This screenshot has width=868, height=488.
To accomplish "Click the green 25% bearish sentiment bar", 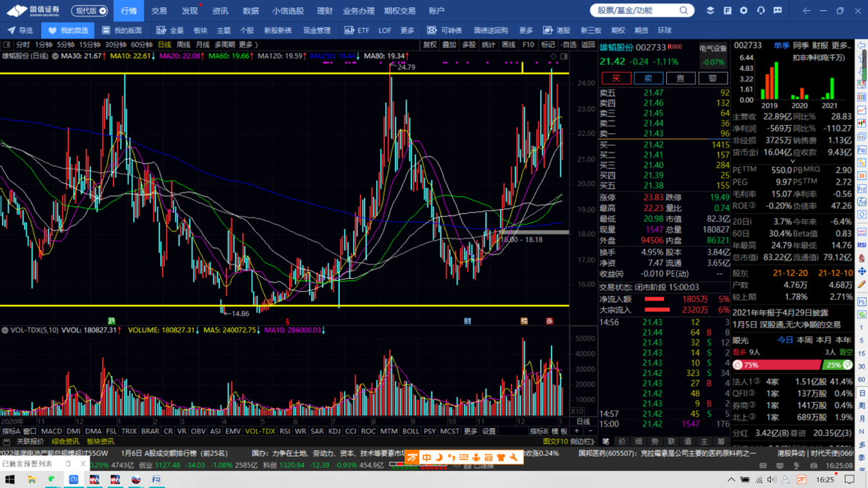I will point(838,365).
